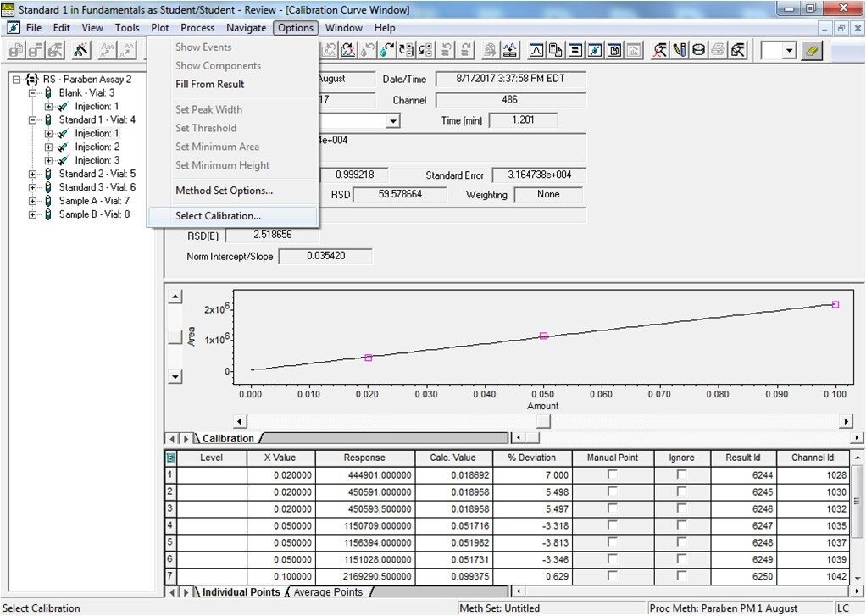Click the window-with-document toolbar icon
This screenshot has width=866, height=616.
coord(614,50)
